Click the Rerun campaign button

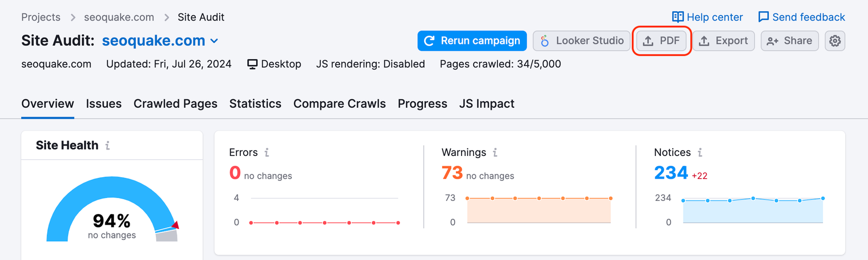tap(472, 41)
